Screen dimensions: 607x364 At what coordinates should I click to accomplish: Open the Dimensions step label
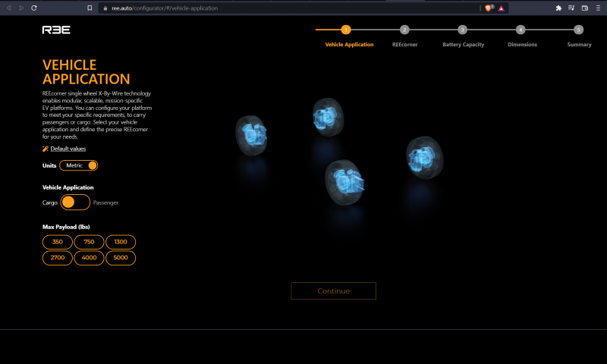[x=522, y=45]
